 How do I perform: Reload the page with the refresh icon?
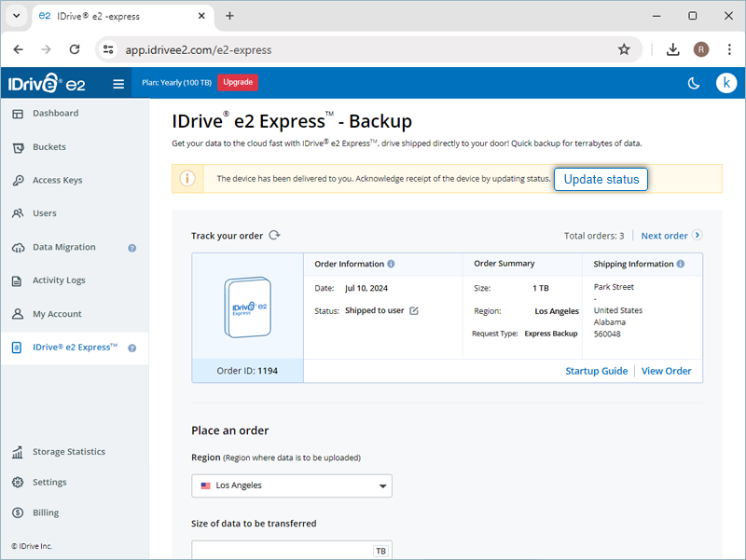[75, 49]
